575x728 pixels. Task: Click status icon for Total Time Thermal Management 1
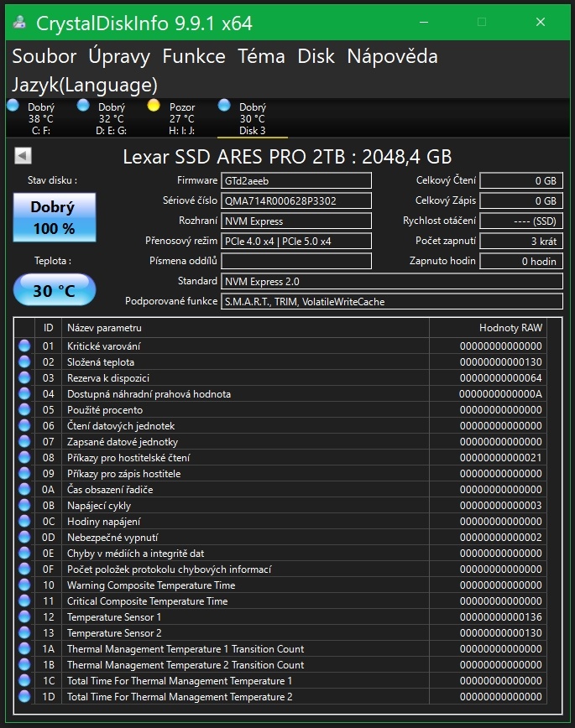pyautogui.click(x=24, y=681)
